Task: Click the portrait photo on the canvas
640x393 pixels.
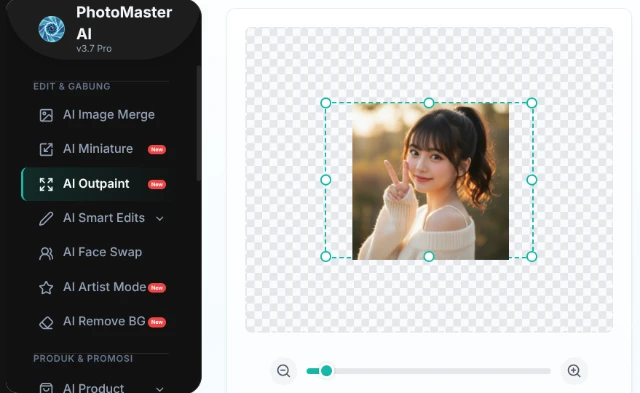Action: pyautogui.click(x=431, y=181)
